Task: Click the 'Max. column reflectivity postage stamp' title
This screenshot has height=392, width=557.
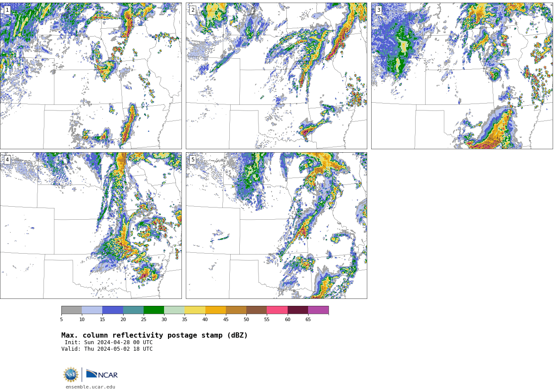Action: 154,335
